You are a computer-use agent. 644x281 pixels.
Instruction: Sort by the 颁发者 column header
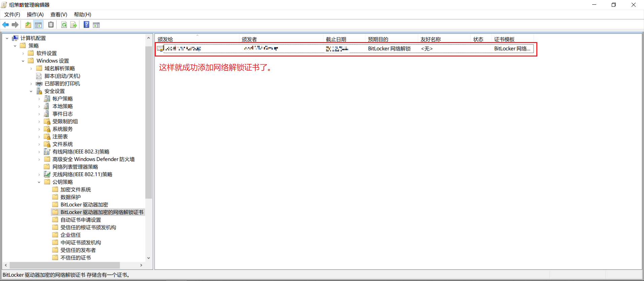click(x=281, y=39)
